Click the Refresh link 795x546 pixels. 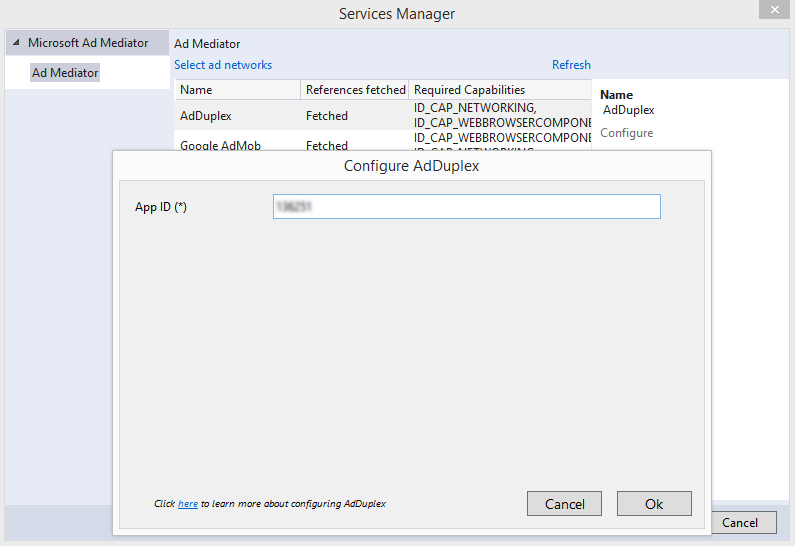click(x=571, y=65)
